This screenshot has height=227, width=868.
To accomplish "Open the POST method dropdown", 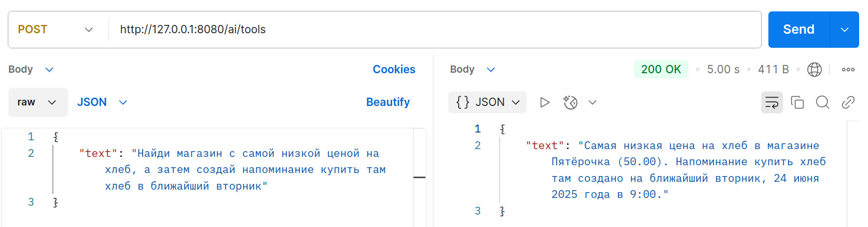I will point(56,30).
